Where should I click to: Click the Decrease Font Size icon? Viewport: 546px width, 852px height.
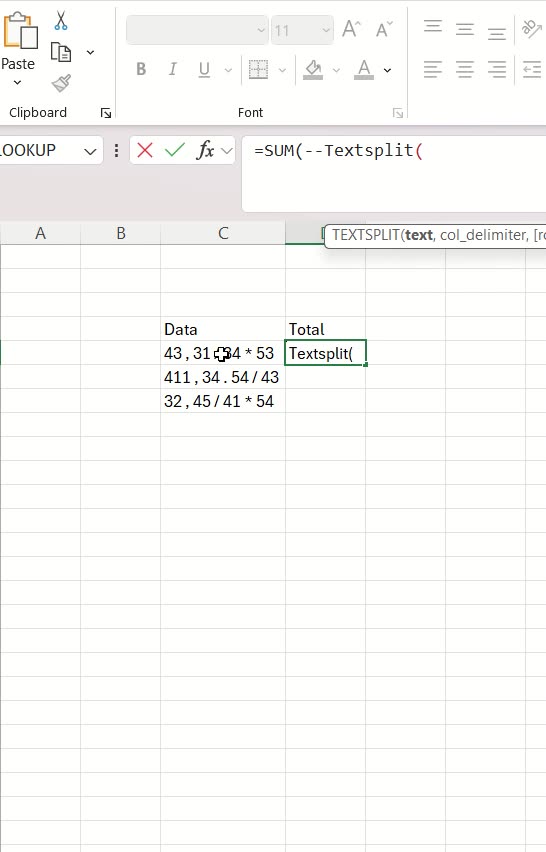pos(384,29)
